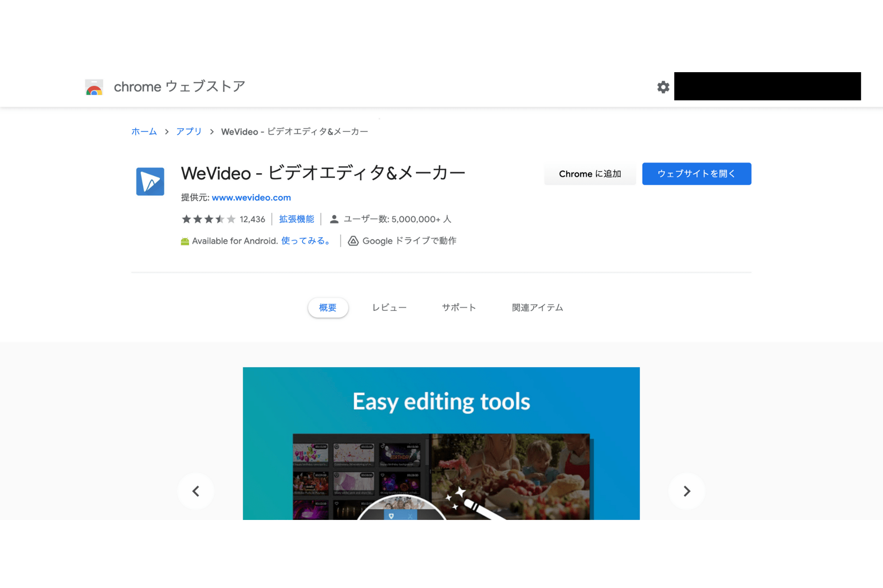Click the ウェブサイトを開く button
This screenshot has height=588, width=883.
[697, 174]
